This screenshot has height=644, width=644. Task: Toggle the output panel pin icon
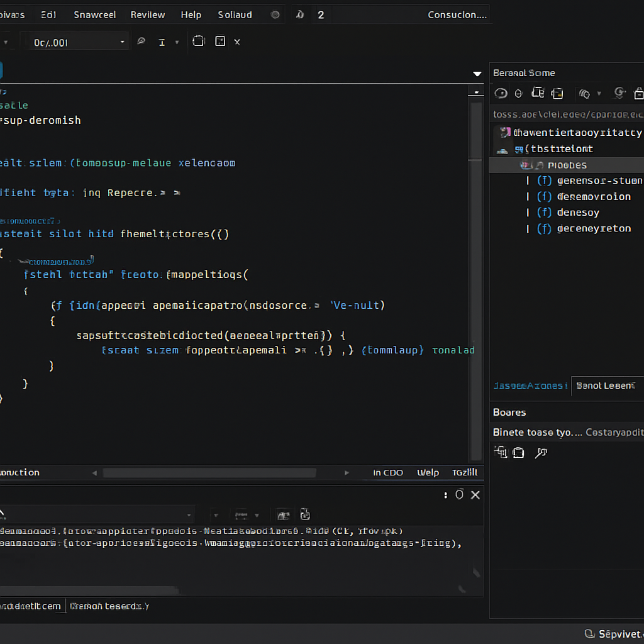coord(459,494)
